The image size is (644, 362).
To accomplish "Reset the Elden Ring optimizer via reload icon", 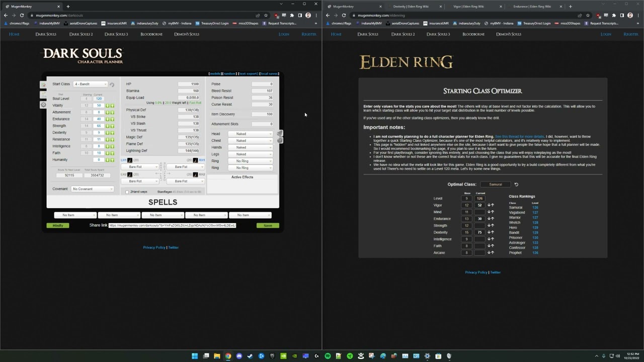I will point(516,185).
